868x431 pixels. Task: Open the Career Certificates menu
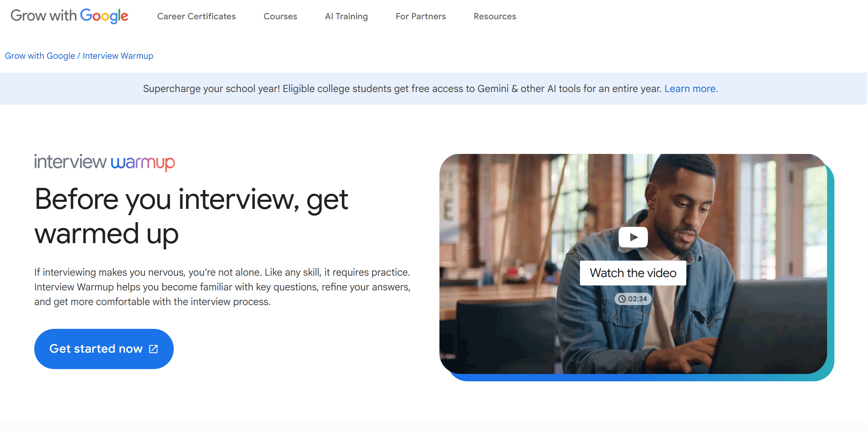pos(196,16)
